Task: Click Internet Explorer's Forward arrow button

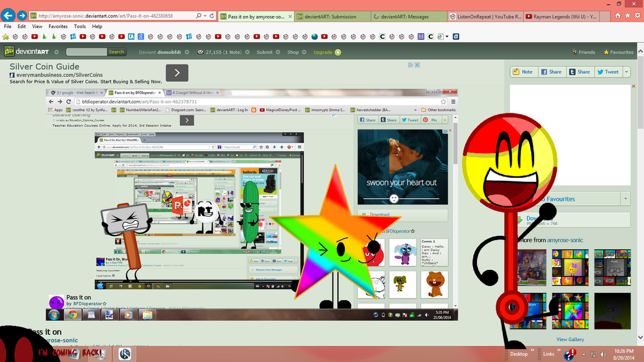Action: pos(22,16)
